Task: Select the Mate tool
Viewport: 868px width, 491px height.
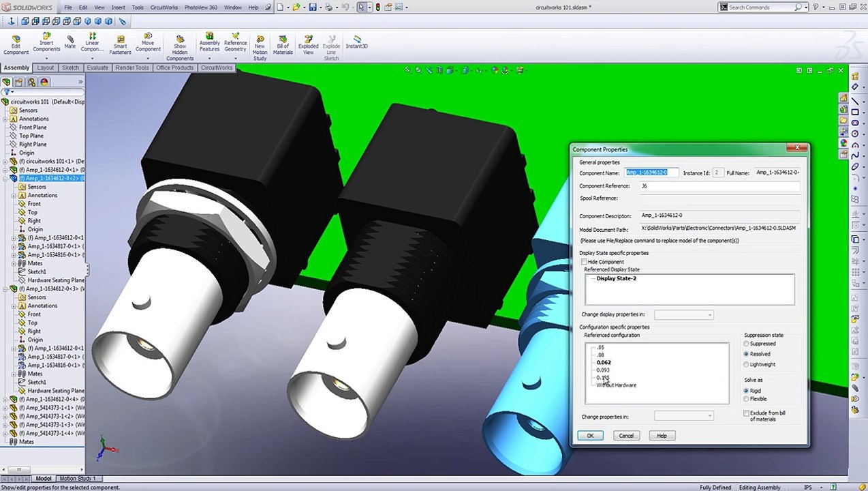Action: [x=70, y=42]
